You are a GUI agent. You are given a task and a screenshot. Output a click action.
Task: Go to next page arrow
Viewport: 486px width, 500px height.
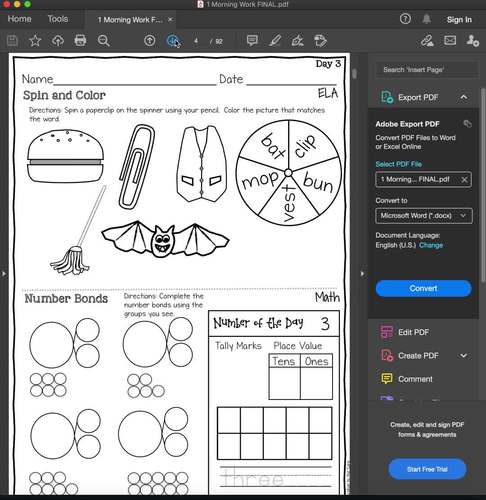click(x=173, y=41)
